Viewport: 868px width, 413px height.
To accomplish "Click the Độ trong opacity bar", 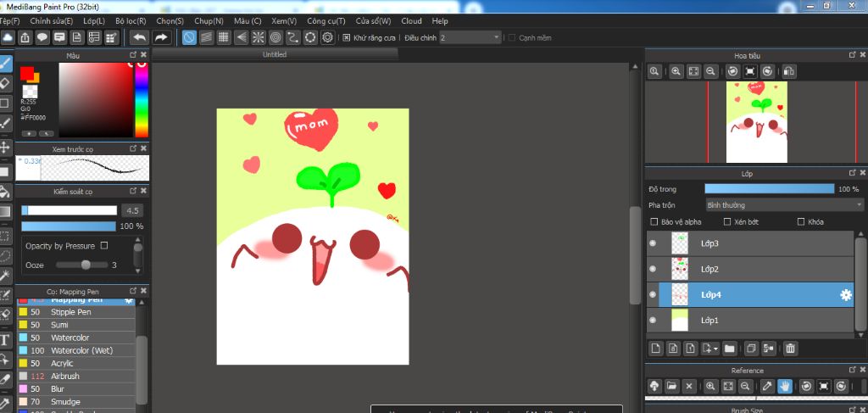I will pyautogui.click(x=770, y=189).
